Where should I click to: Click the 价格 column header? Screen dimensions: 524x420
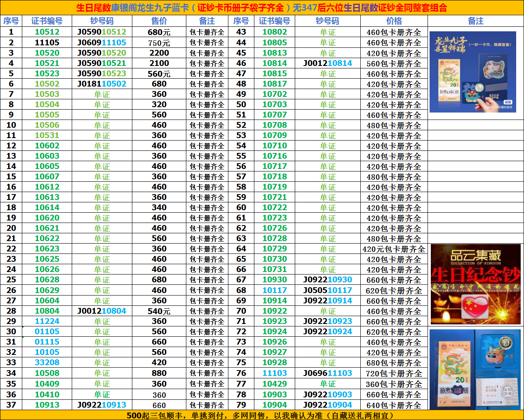(394, 21)
